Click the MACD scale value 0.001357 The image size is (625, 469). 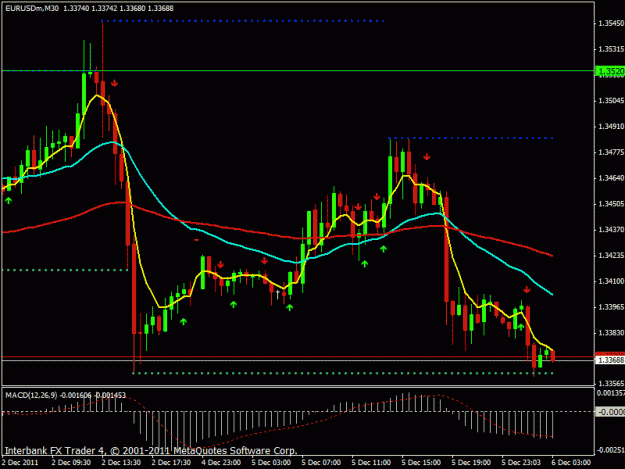610,393
